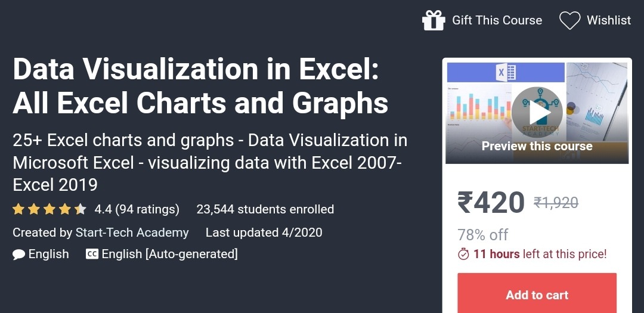Viewport: 644px width, 313px height.
Task: Click the Wishlist label
Action: tap(609, 20)
